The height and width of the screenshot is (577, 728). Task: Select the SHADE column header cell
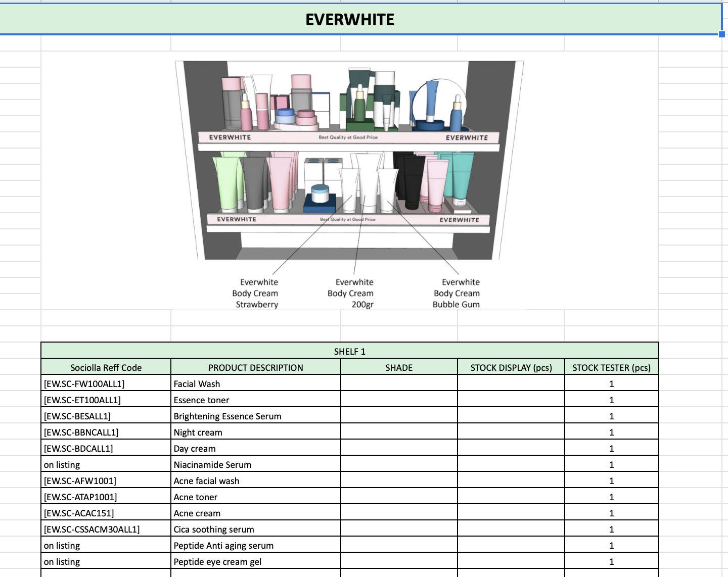[x=399, y=367]
